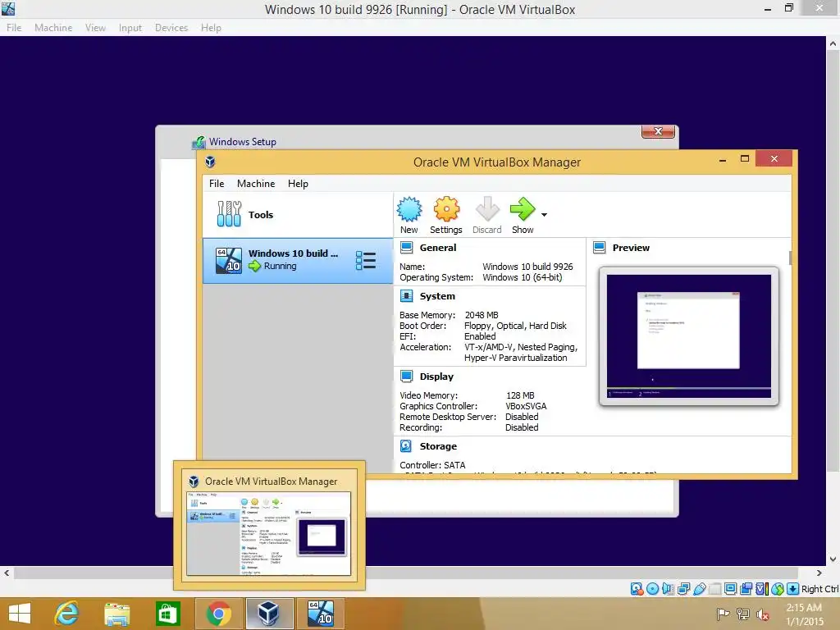Click the Display section screen icon
The width and height of the screenshot is (840, 630).
(x=407, y=377)
